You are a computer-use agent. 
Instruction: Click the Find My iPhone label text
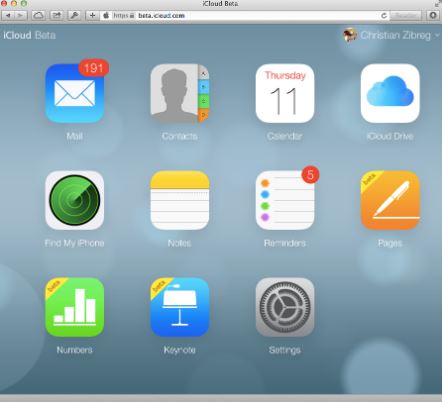coord(75,243)
